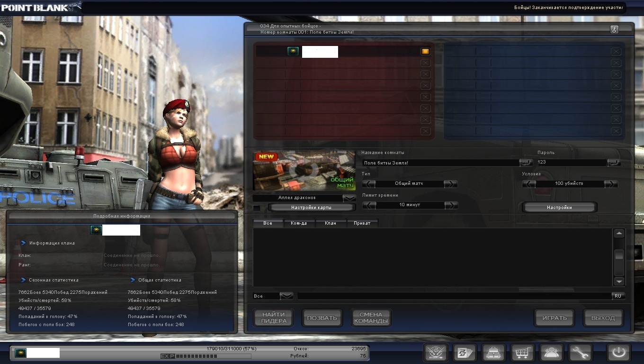Close the fourth red team slot
Image resolution: width=644 pixels, height=364 pixels.
point(425,85)
